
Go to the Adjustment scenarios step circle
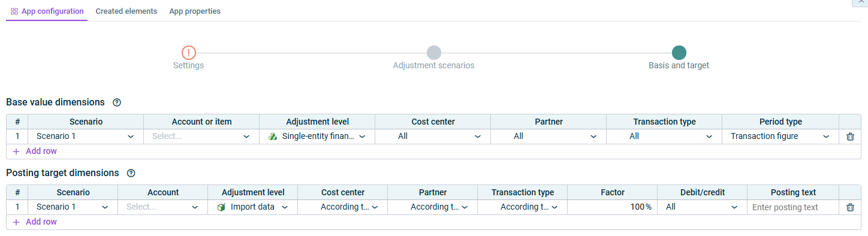(434, 53)
